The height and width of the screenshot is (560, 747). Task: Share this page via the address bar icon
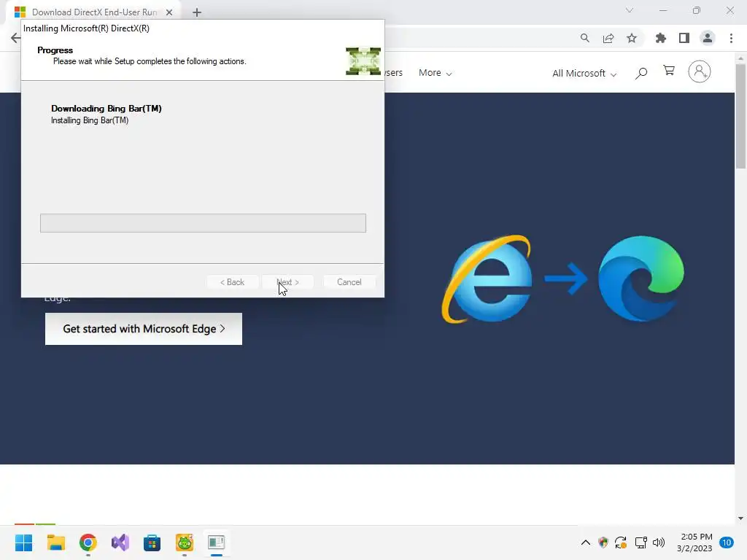pyautogui.click(x=608, y=38)
